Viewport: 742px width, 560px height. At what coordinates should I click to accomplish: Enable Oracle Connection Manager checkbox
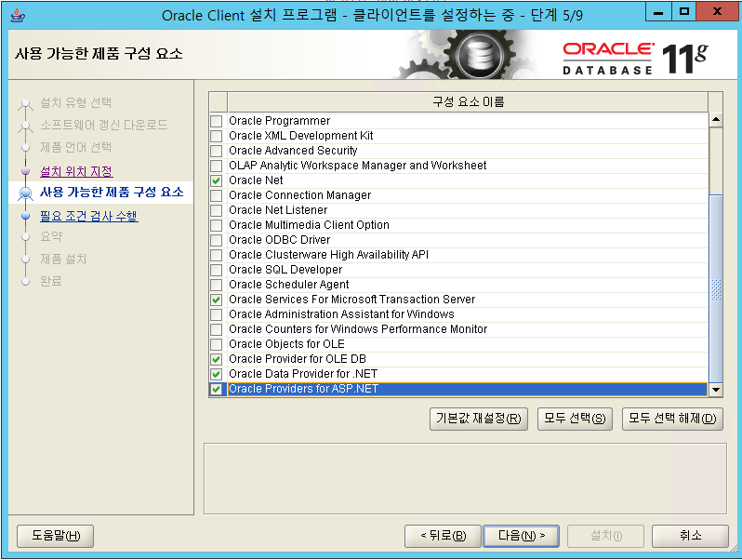click(x=217, y=195)
